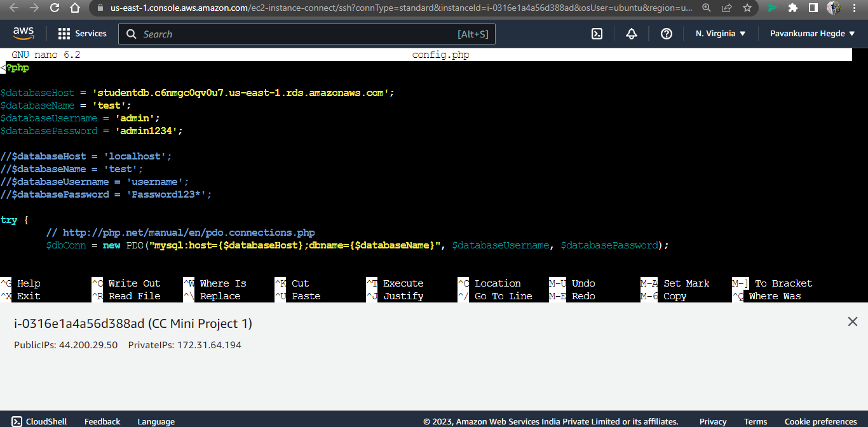Open Cookie preferences in footer
The height and width of the screenshot is (427, 868).
821,421
